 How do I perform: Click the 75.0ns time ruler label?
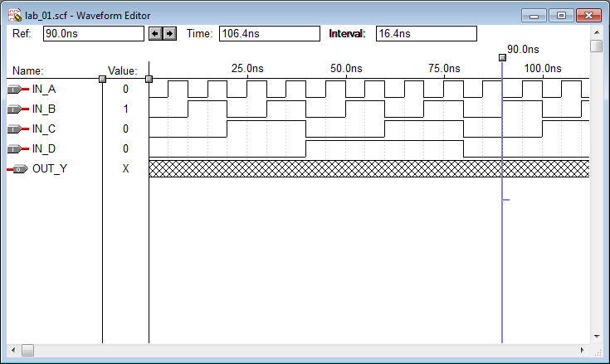[444, 69]
